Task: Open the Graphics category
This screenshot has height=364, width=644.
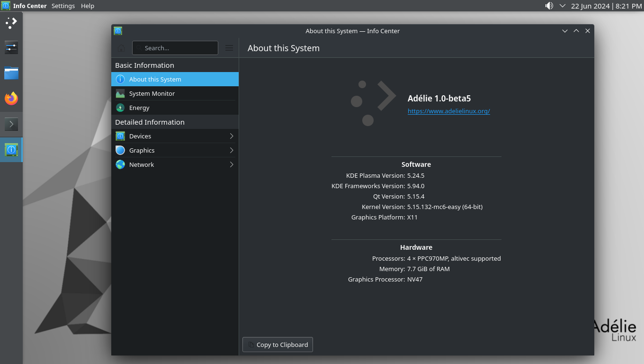Action: (x=175, y=150)
